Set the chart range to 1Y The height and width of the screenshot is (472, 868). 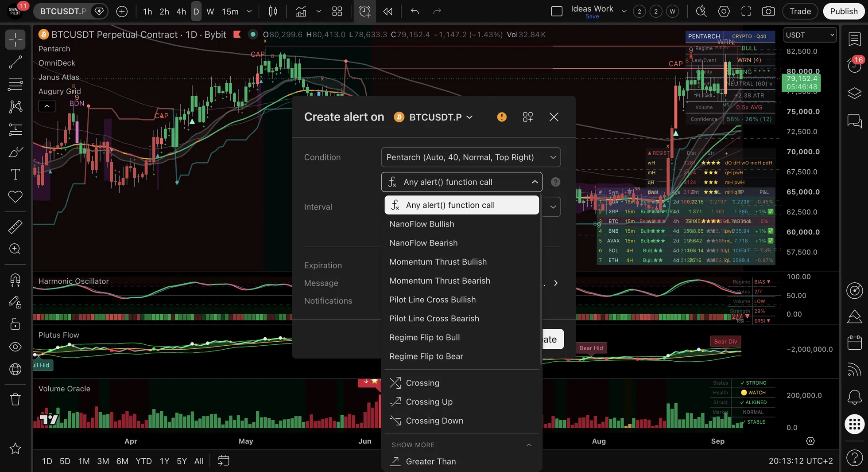[x=164, y=461]
